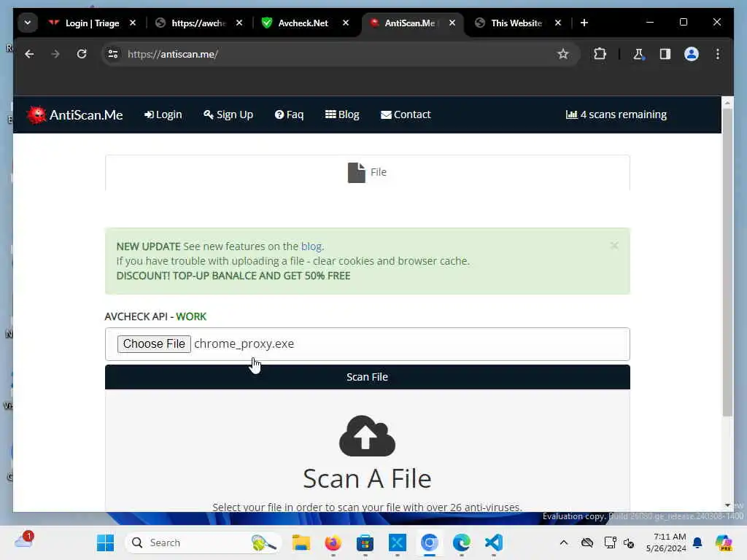Open the Chrome three-dot menu
747x560 pixels.
[x=718, y=54]
